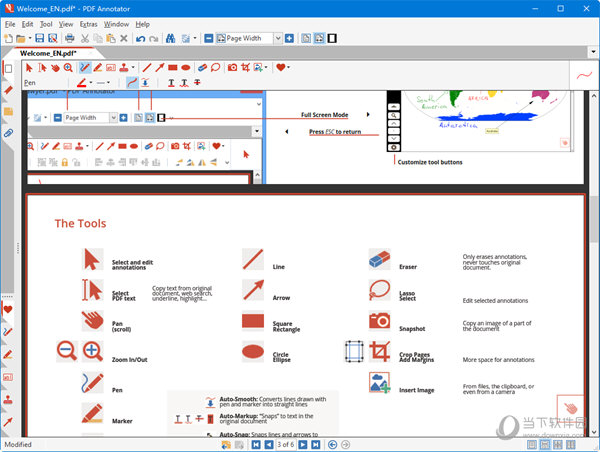The height and width of the screenshot is (452, 600).
Task: Click the Favorites heart toolbar icon
Action: (280, 67)
